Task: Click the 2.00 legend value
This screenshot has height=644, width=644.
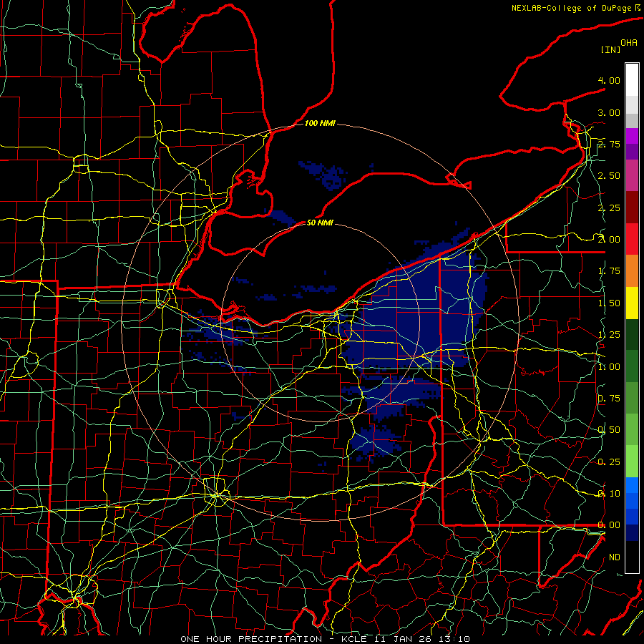Action: tap(609, 240)
